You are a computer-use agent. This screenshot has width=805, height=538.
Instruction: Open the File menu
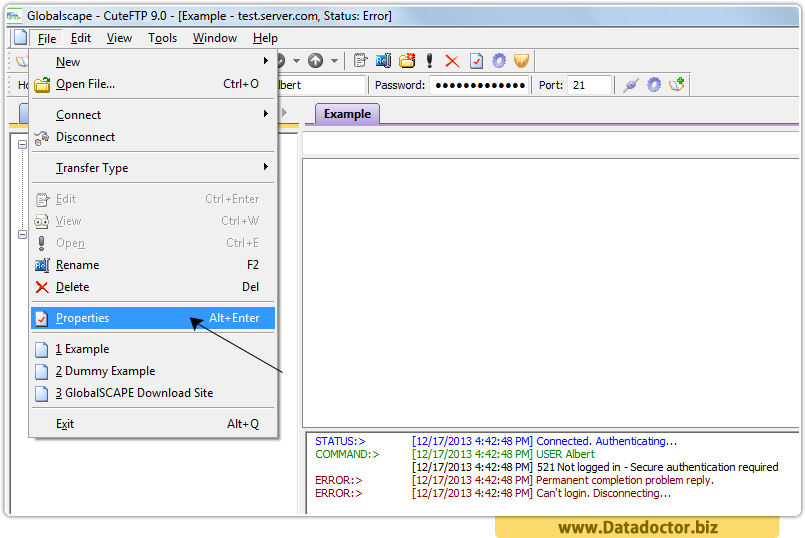click(x=47, y=39)
